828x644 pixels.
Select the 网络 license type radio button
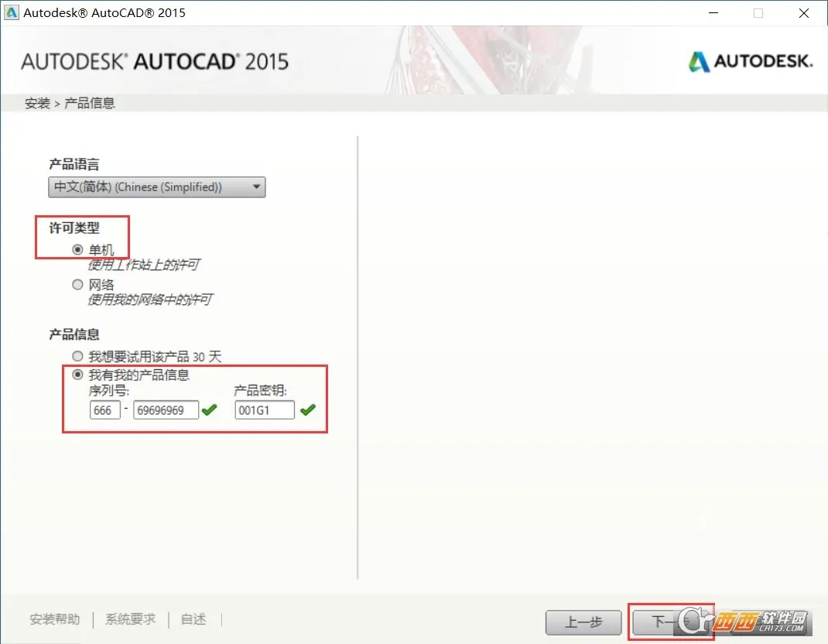point(77,284)
